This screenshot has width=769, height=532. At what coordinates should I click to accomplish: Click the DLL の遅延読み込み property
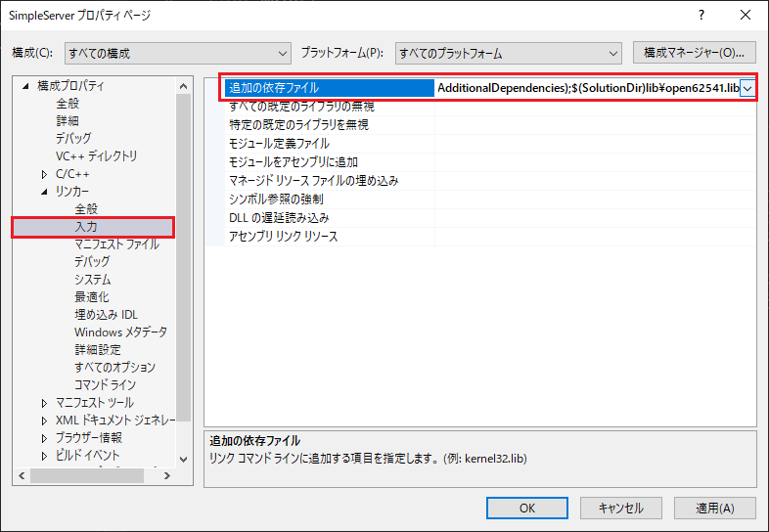coord(279,218)
